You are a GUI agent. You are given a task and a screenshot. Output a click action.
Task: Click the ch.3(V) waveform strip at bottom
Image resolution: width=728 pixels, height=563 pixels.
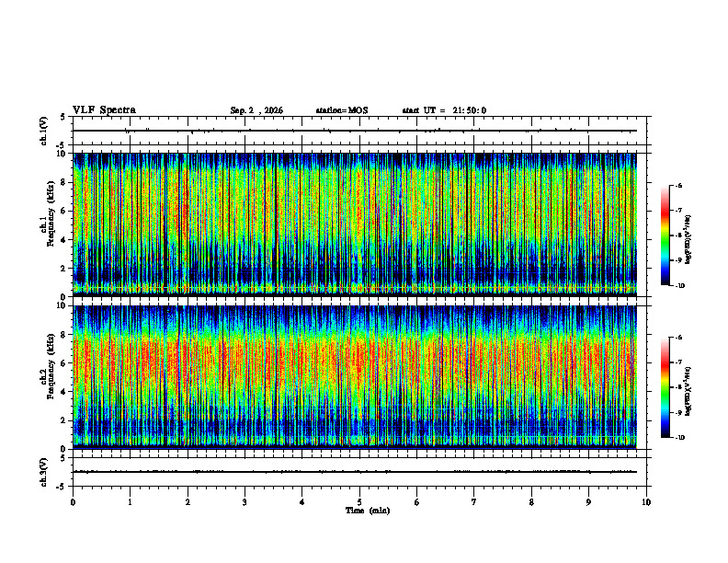[355, 472]
